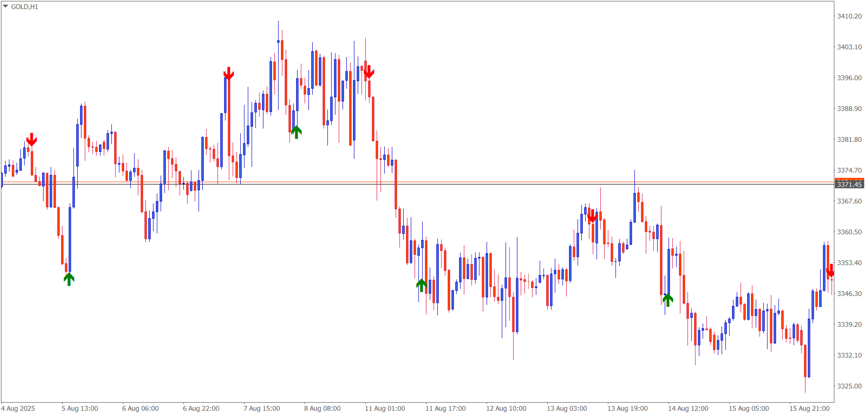Click the 3403.10 price axis label
868x415 pixels.
(x=849, y=47)
